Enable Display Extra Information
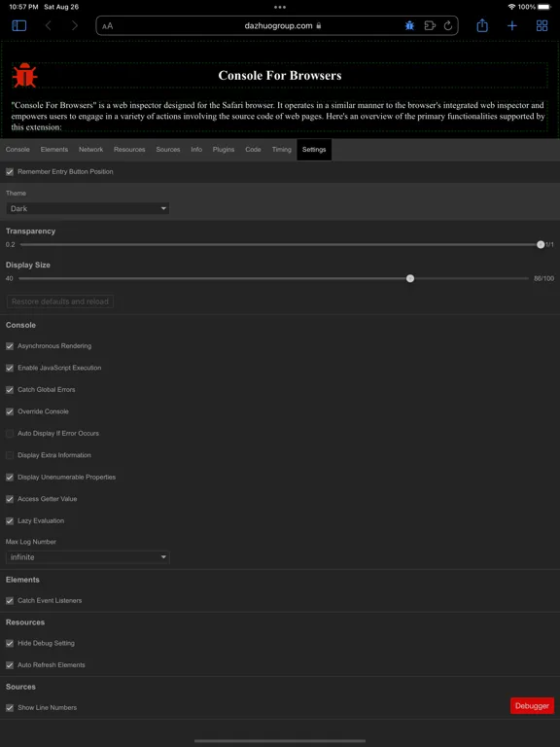Screen dimensions: 560x747 click(x=10, y=455)
